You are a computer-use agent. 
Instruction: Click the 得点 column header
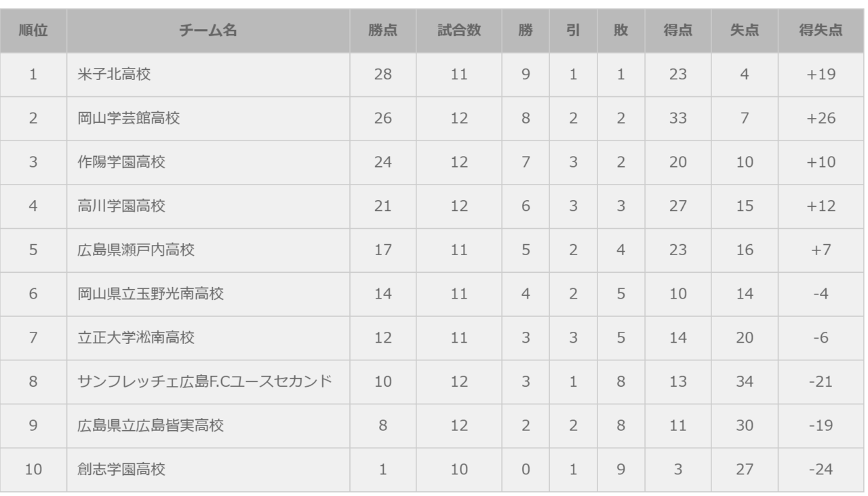(677, 31)
